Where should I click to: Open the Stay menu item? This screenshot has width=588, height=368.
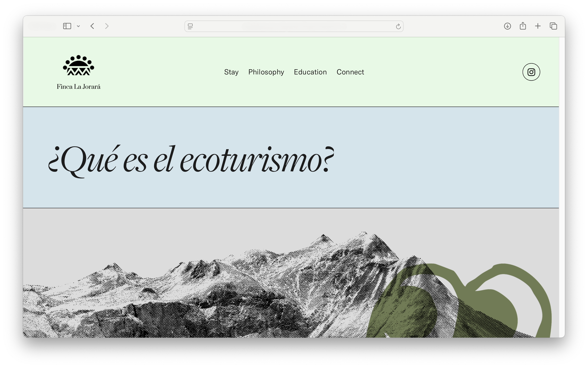(231, 72)
